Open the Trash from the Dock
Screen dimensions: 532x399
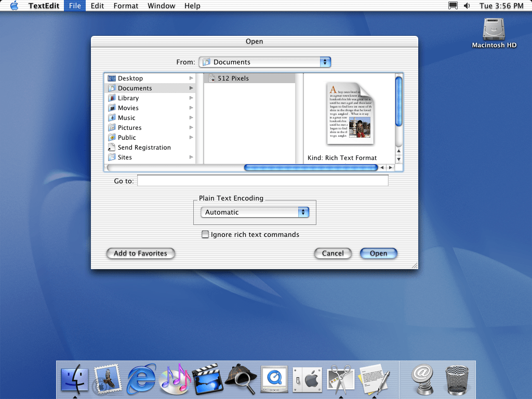click(456, 379)
